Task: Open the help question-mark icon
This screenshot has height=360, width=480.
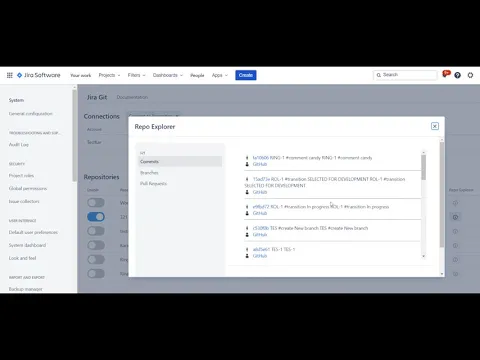Action: pyautogui.click(x=457, y=75)
